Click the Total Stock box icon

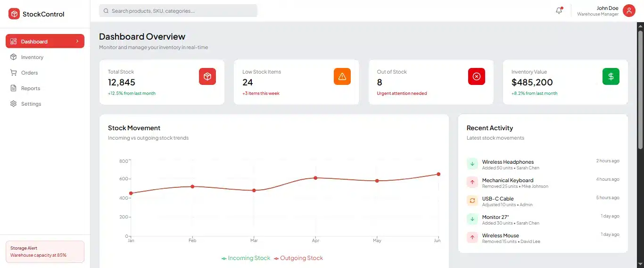[207, 76]
